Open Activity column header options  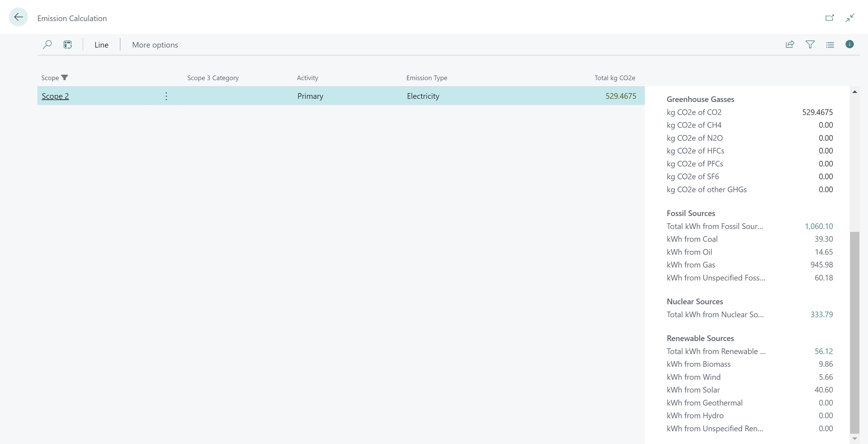[307, 78]
